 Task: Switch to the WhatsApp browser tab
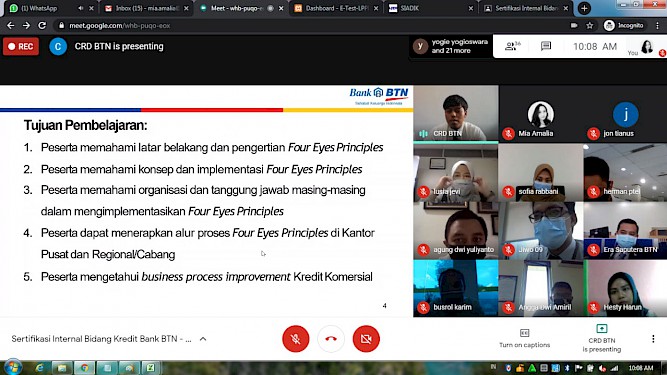pos(49,8)
